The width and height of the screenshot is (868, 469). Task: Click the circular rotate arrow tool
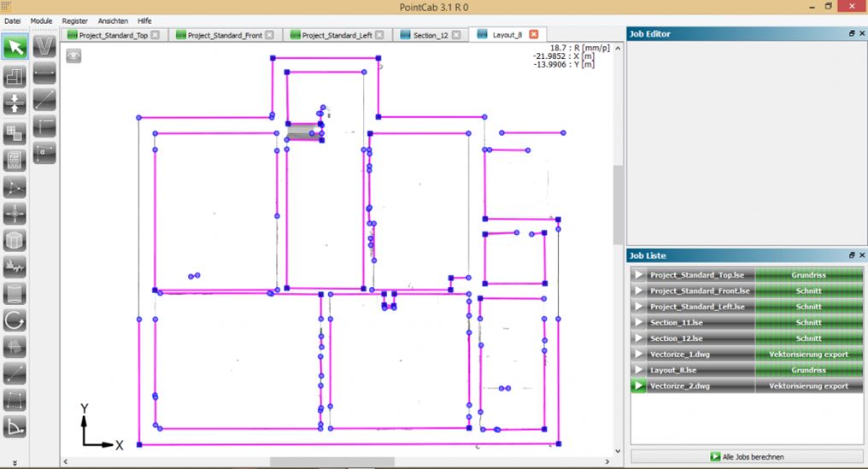tap(15, 320)
